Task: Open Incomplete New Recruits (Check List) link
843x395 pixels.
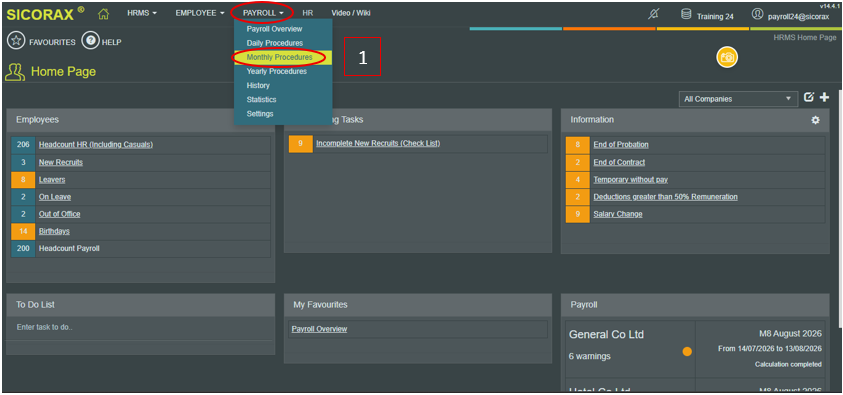Action: point(378,143)
